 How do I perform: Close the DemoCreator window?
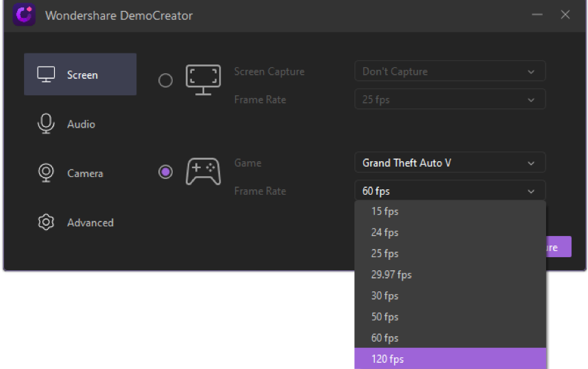click(x=565, y=14)
